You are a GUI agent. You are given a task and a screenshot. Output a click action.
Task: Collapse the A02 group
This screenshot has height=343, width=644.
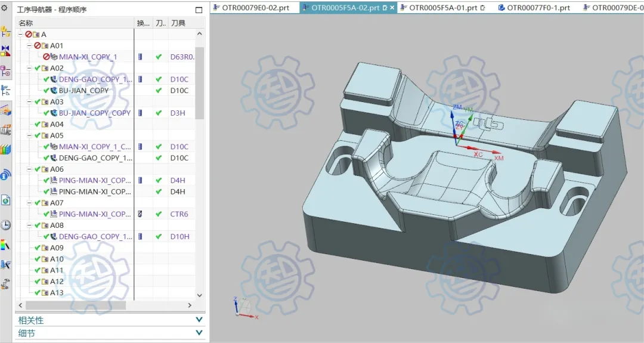tap(29, 68)
